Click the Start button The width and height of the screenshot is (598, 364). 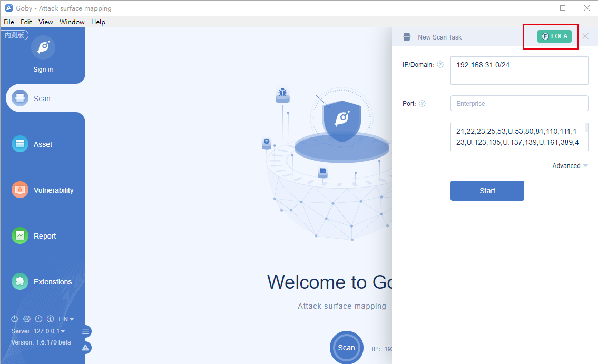pyautogui.click(x=487, y=191)
